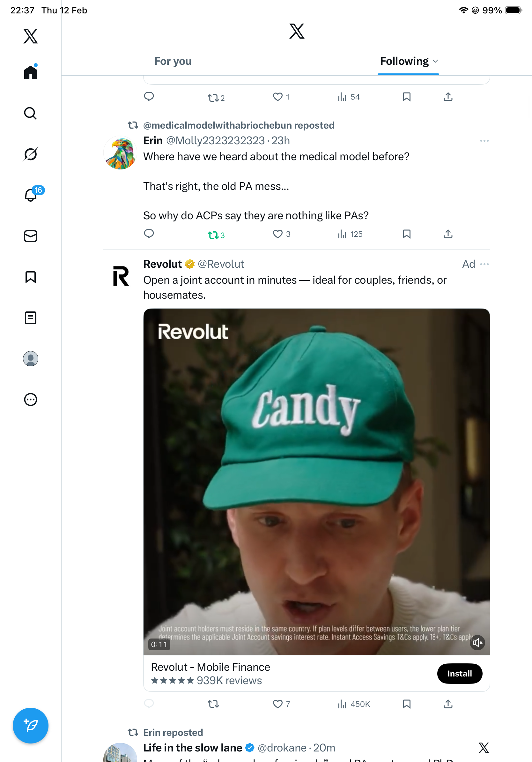Open the Search icon in sidebar
The height and width of the screenshot is (762, 532).
click(x=30, y=114)
